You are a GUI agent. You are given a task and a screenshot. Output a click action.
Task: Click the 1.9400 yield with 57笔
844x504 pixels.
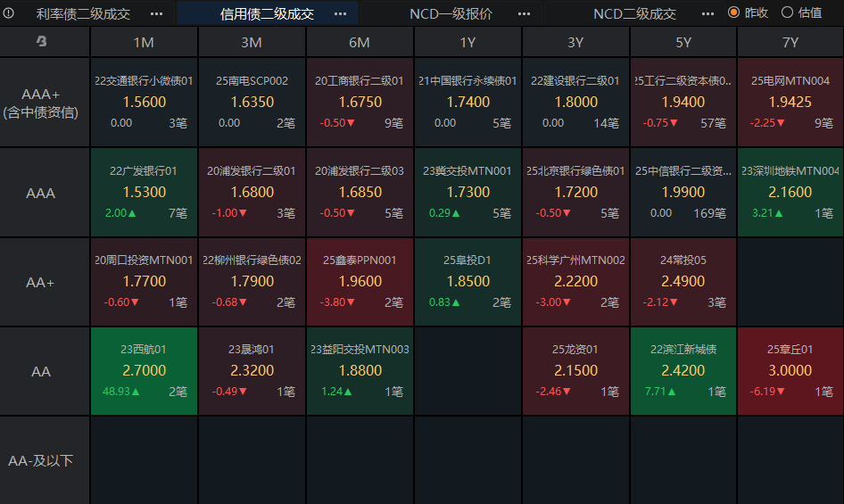tap(683, 102)
